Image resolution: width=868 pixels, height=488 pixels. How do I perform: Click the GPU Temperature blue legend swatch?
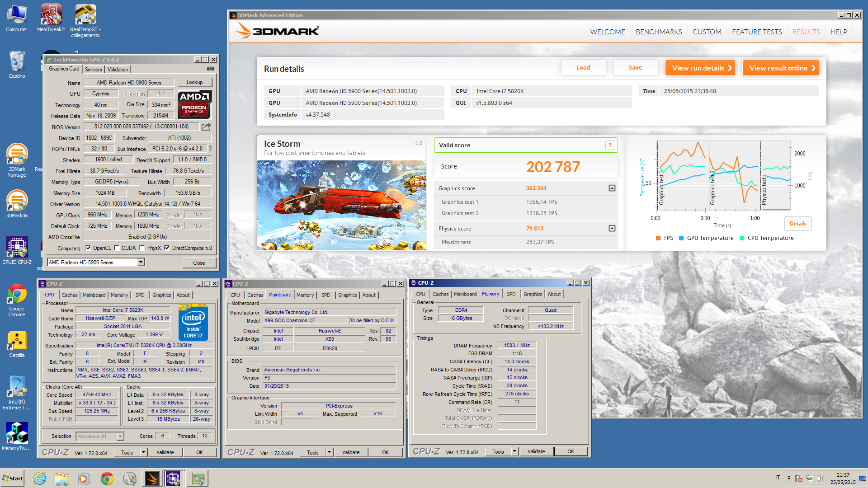681,238
